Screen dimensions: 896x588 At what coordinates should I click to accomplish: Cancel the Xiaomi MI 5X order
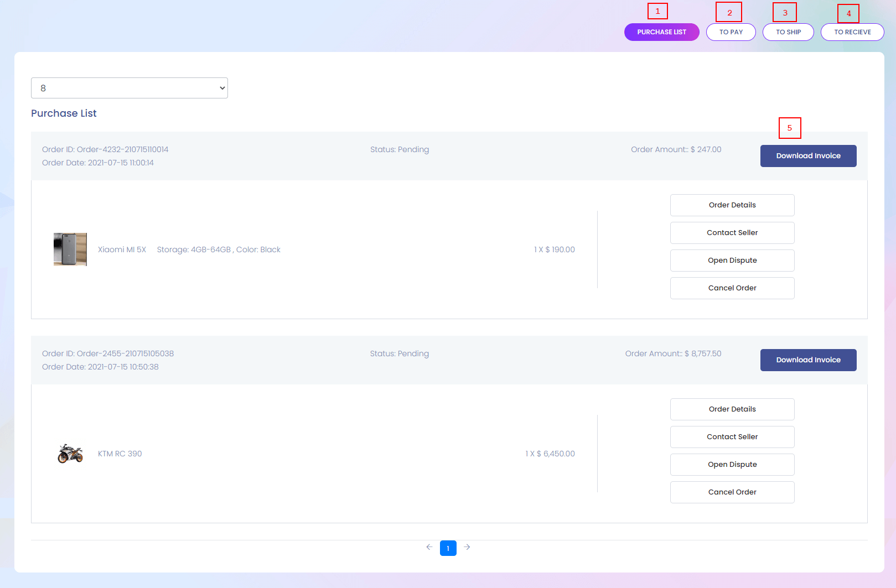(732, 288)
